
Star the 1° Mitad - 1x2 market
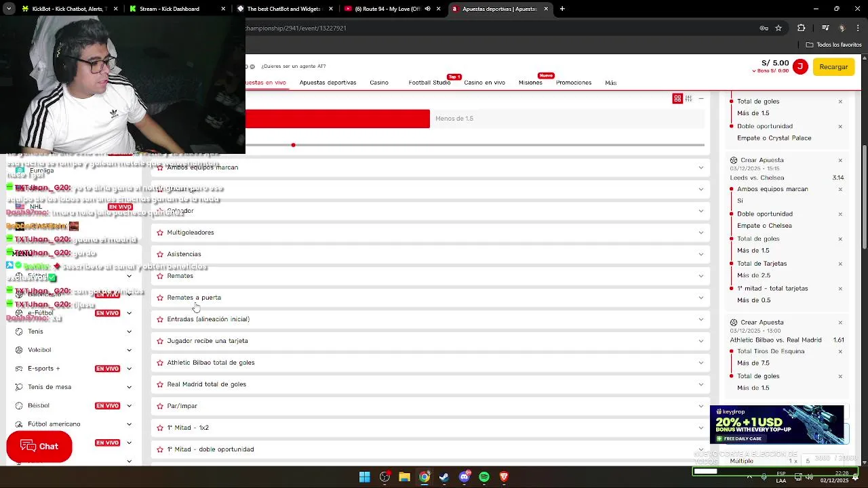pyautogui.click(x=160, y=428)
